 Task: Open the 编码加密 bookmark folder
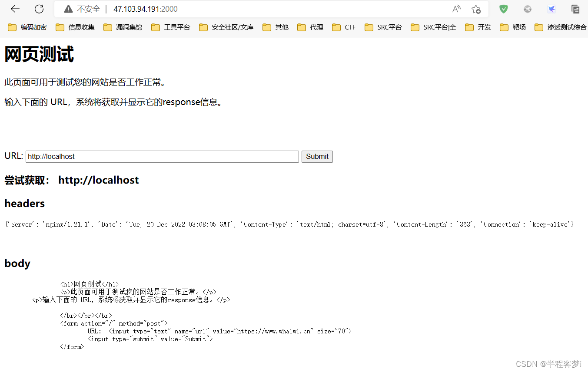tap(27, 27)
